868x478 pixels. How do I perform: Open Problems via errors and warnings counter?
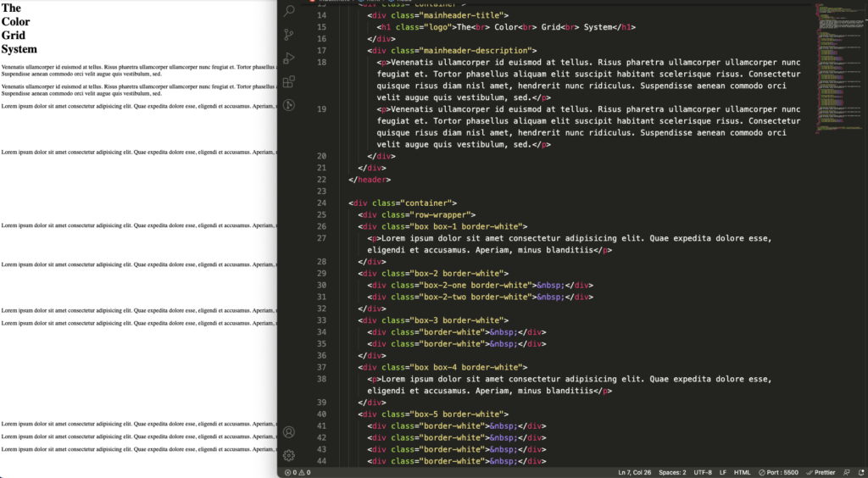298,472
